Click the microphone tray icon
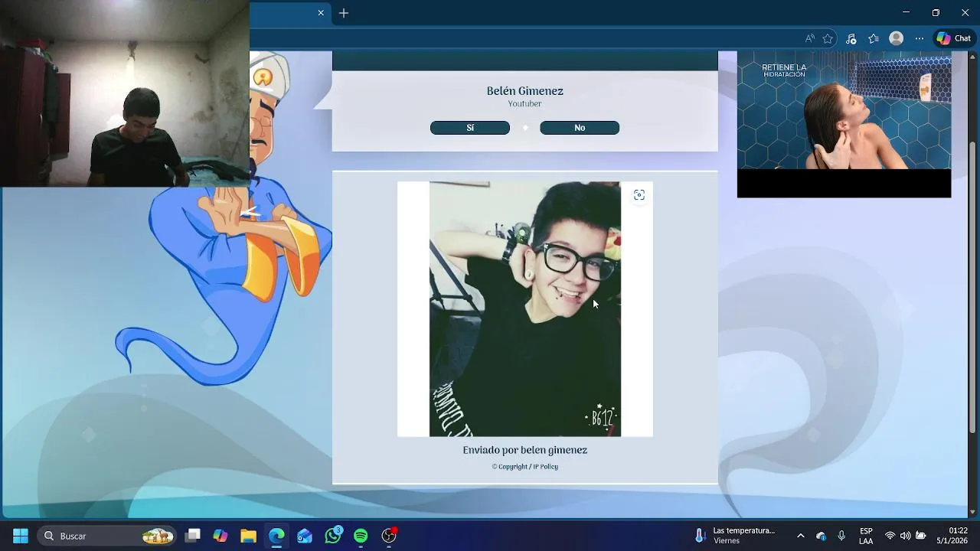The width and height of the screenshot is (980, 551). [x=841, y=536]
